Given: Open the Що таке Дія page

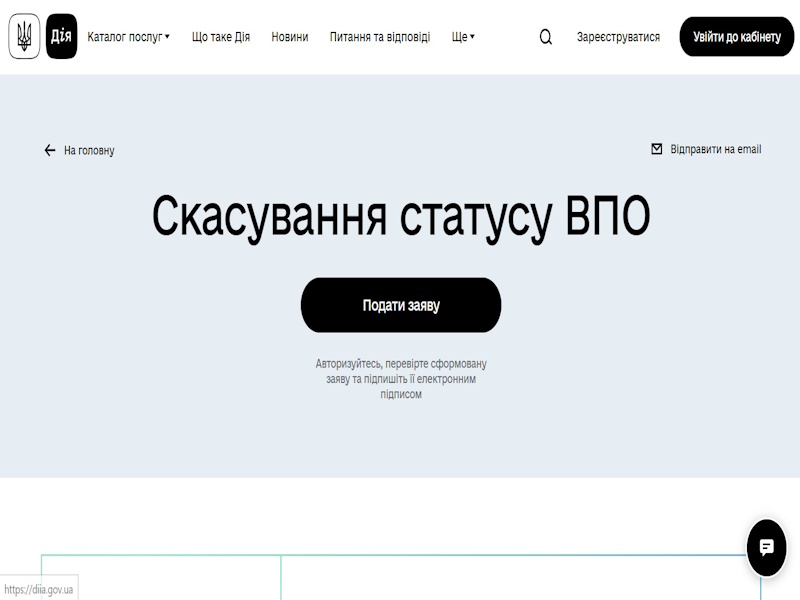Looking at the screenshot, I should 221,37.
